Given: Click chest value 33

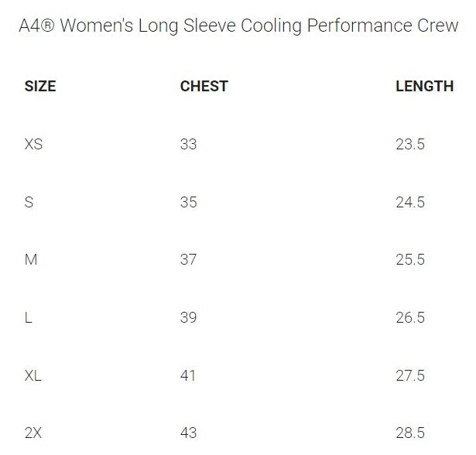Looking at the screenshot, I should point(188,144).
